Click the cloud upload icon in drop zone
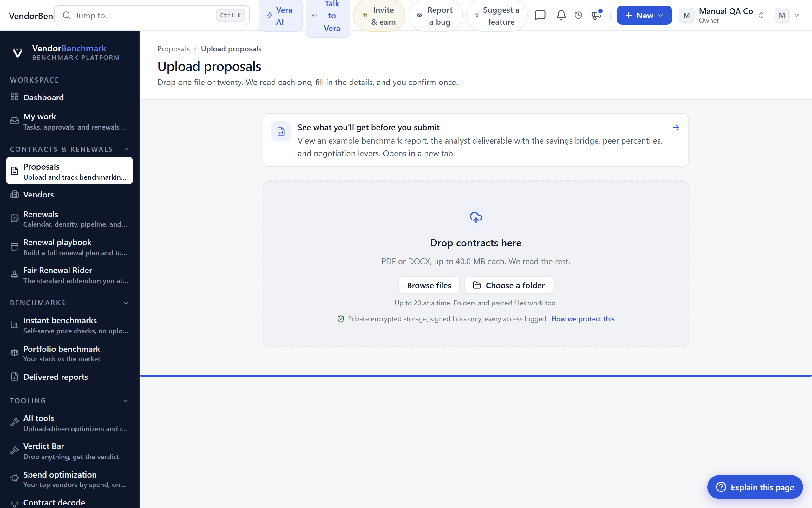Image resolution: width=812 pixels, height=508 pixels. [476, 217]
